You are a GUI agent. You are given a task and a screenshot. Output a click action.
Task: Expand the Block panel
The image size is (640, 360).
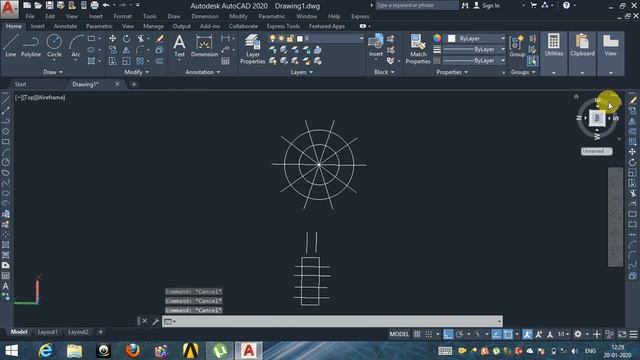[x=384, y=72]
